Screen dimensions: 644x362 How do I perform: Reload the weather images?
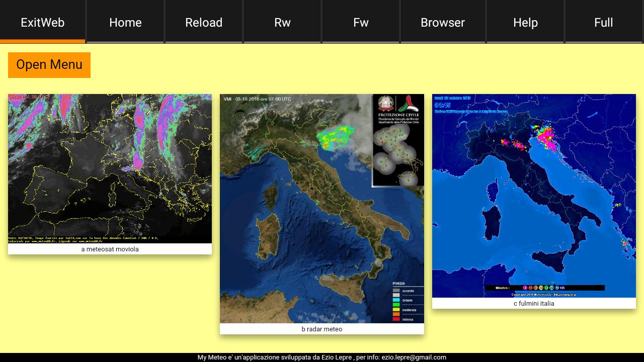point(204,22)
